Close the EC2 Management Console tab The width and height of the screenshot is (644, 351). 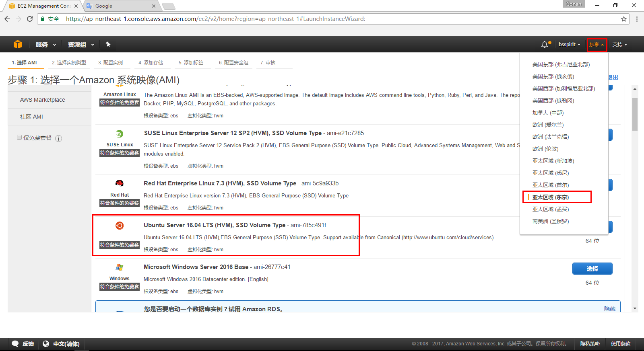point(76,6)
